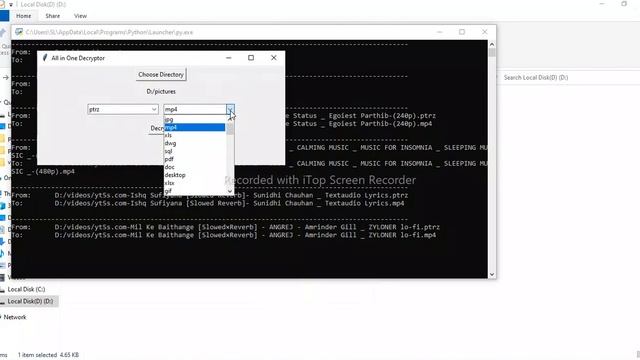Click the Egoiest Parthib-(240p).ptrz line
The image size is (640, 360).
[360, 116]
